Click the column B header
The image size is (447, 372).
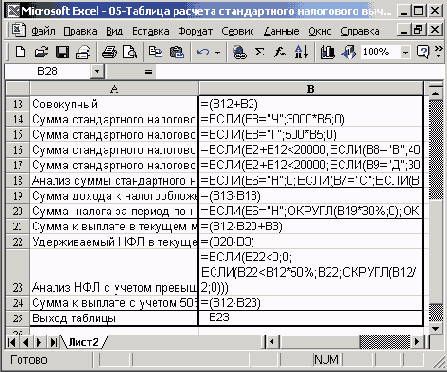(311, 89)
